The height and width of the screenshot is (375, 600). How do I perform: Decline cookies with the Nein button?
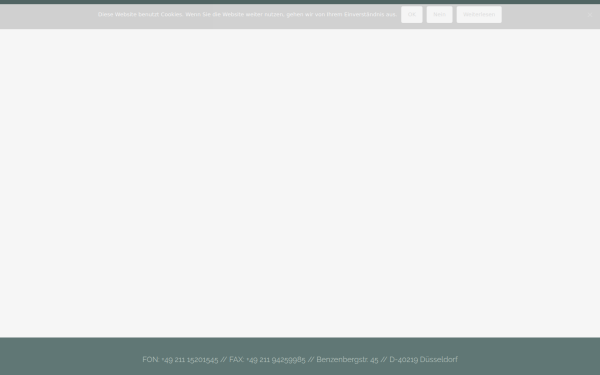pyautogui.click(x=439, y=15)
